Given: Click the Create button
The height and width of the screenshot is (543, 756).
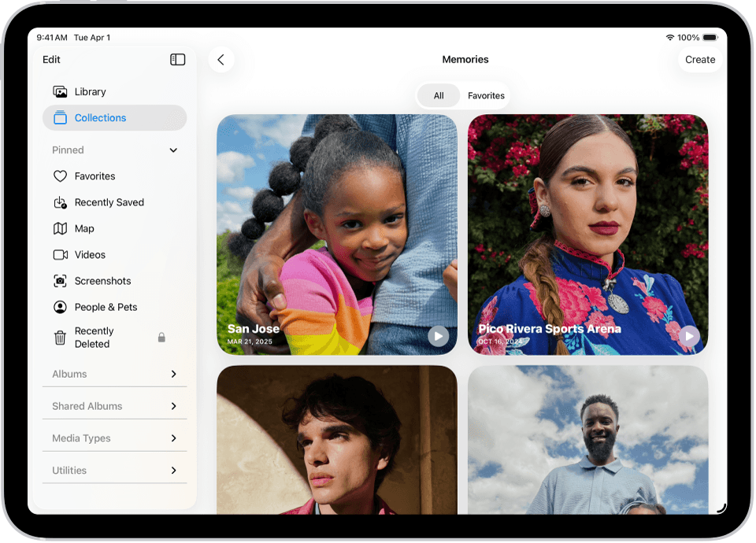Looking at the screenshot, I should [700, 59].
